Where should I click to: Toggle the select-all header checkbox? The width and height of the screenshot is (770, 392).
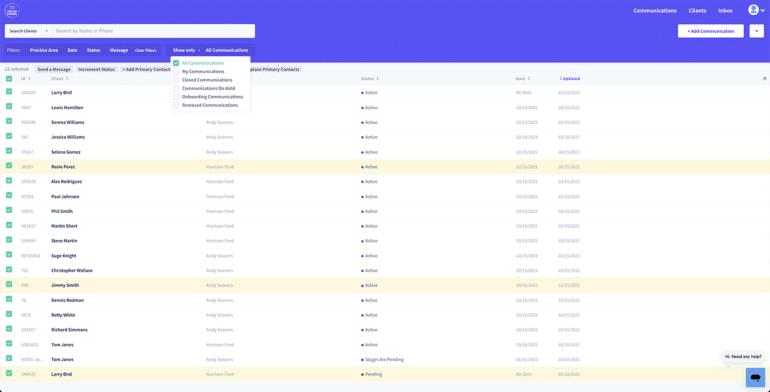pyautogui.click(x=9, y=79)
